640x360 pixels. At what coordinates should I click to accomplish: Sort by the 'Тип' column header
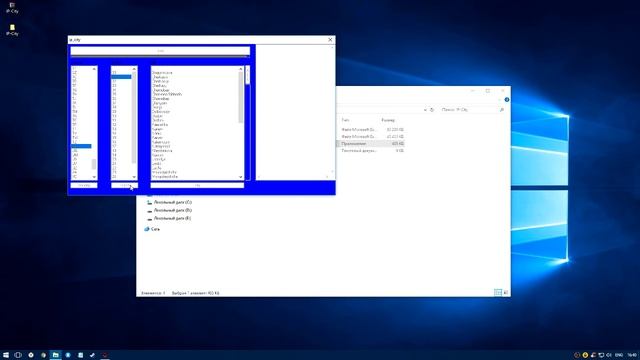click(345, 120)
